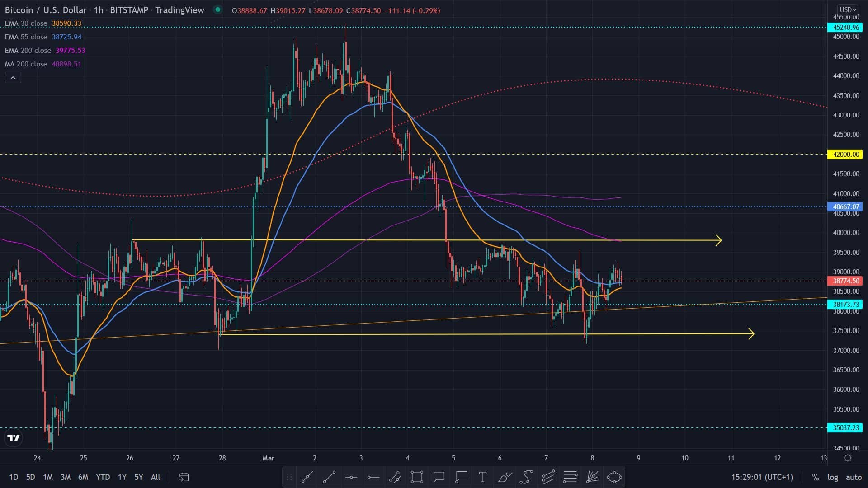868x488 pixels.
Task: Toggle auto scale
Action: click(854, 477)
